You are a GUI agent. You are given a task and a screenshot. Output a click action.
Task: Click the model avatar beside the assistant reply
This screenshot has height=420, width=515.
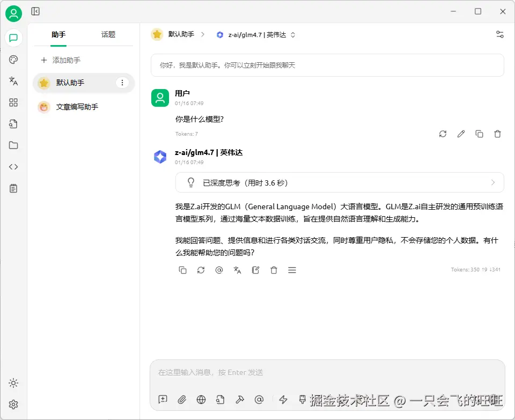pos(160,157)
